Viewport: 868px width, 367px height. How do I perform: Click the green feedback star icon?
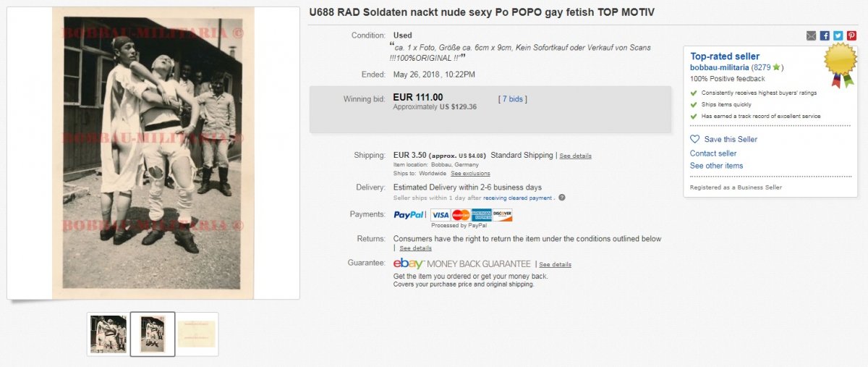click(x=775, y=67)
